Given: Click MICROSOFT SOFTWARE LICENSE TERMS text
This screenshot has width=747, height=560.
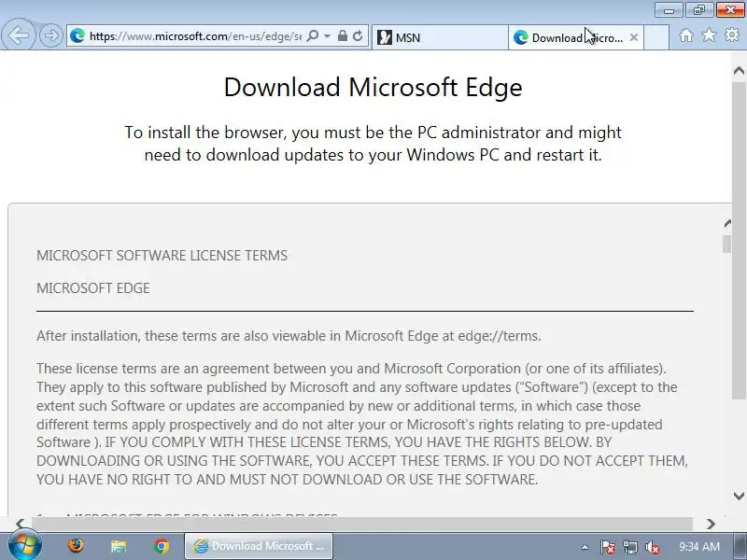Looking at the screenshot, I should pos(162,256).
